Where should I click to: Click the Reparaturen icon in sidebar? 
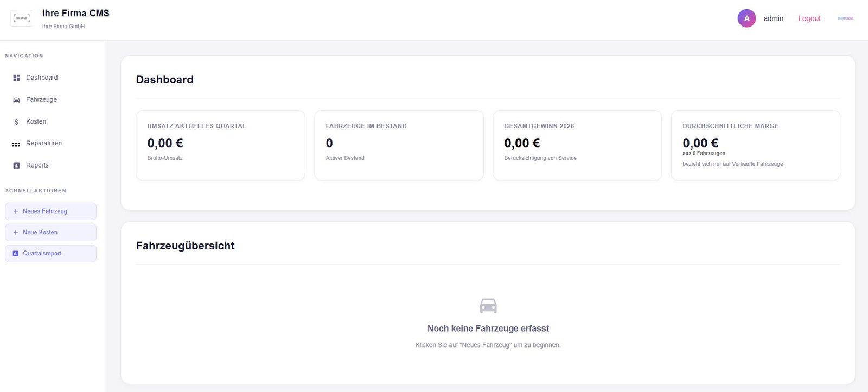[x=16, y=144]
